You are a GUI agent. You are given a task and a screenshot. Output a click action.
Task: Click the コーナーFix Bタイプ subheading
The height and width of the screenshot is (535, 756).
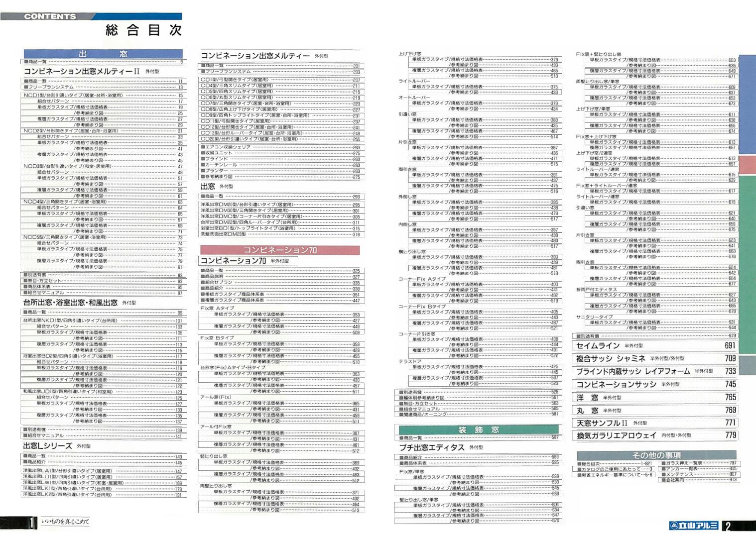[x=422, y=307]
